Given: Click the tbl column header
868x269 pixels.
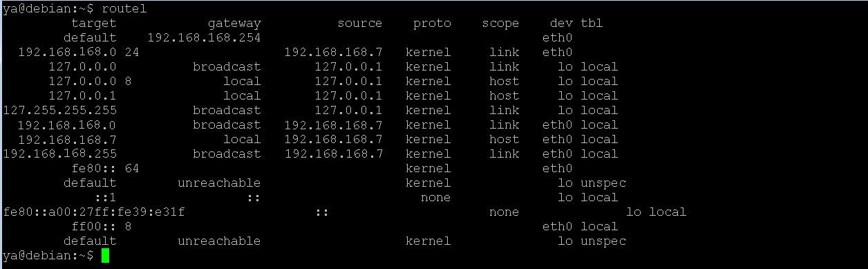Looking at the screenshot, I should coord(592,24).
